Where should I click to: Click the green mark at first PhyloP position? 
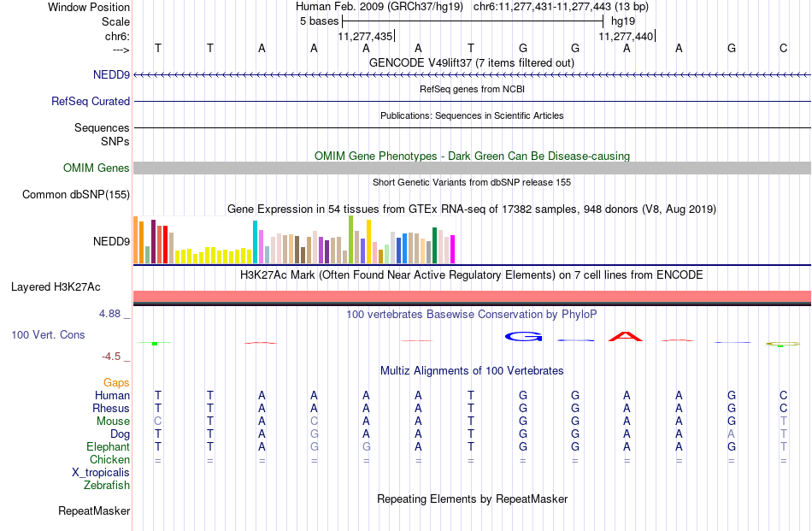click(155, 344)
